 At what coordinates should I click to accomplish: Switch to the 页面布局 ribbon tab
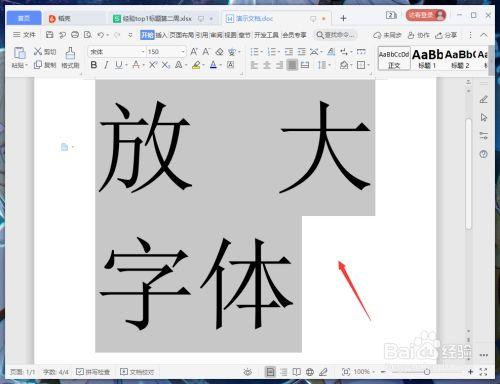coord(182,35)
